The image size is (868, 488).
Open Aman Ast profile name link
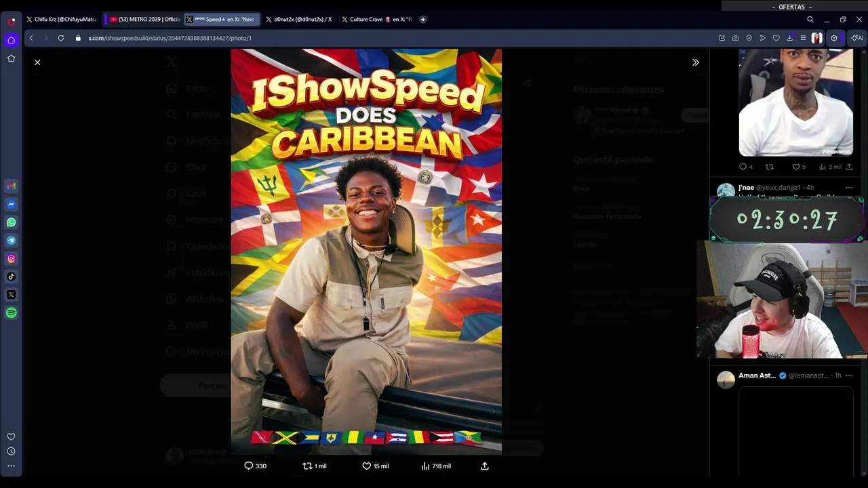pyautogui.click(x=757, y=375)
